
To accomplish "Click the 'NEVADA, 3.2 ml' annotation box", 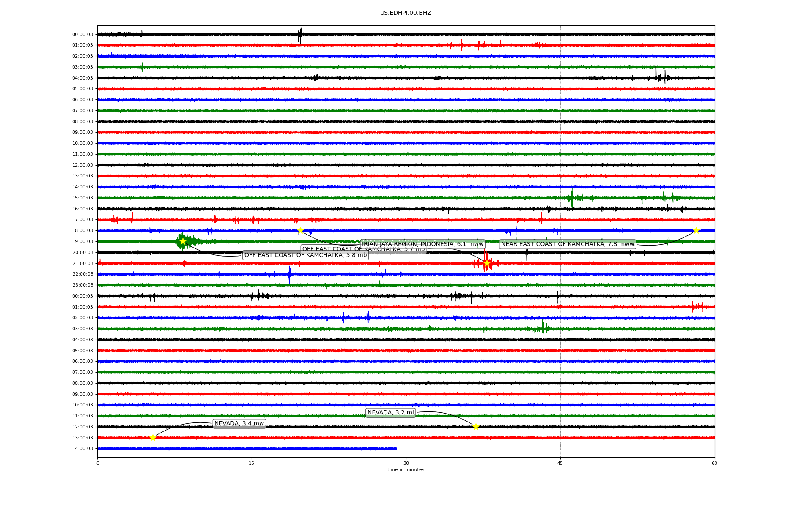I will [x=390, y=413].
